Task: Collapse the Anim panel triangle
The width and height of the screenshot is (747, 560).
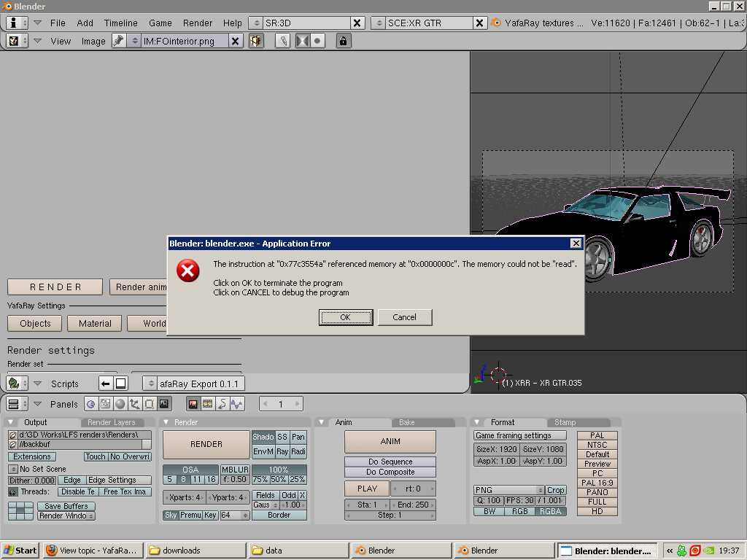Action: point(321,422)
